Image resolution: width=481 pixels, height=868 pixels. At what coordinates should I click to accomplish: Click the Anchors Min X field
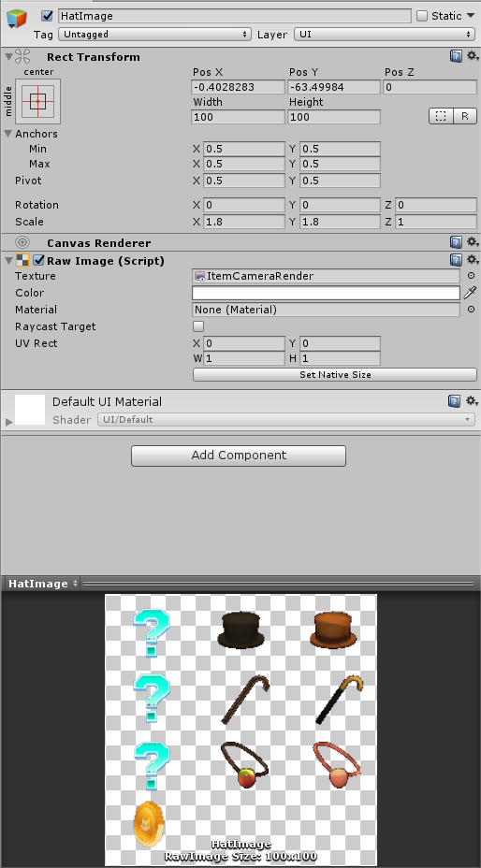[x=244, y=149]
